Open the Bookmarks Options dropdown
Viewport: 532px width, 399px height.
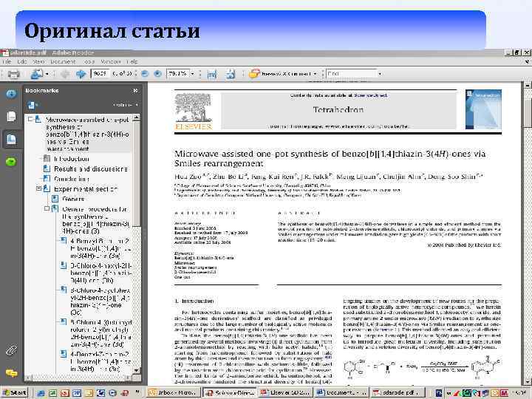(125, 105)
